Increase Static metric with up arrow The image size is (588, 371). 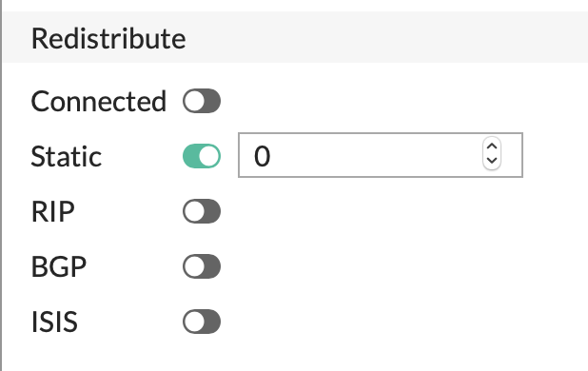[492, 146]
